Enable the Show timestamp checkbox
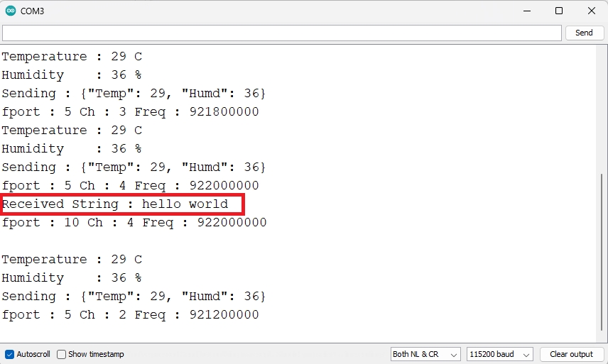Screen dimensions: 608x364 pos(61,354)
